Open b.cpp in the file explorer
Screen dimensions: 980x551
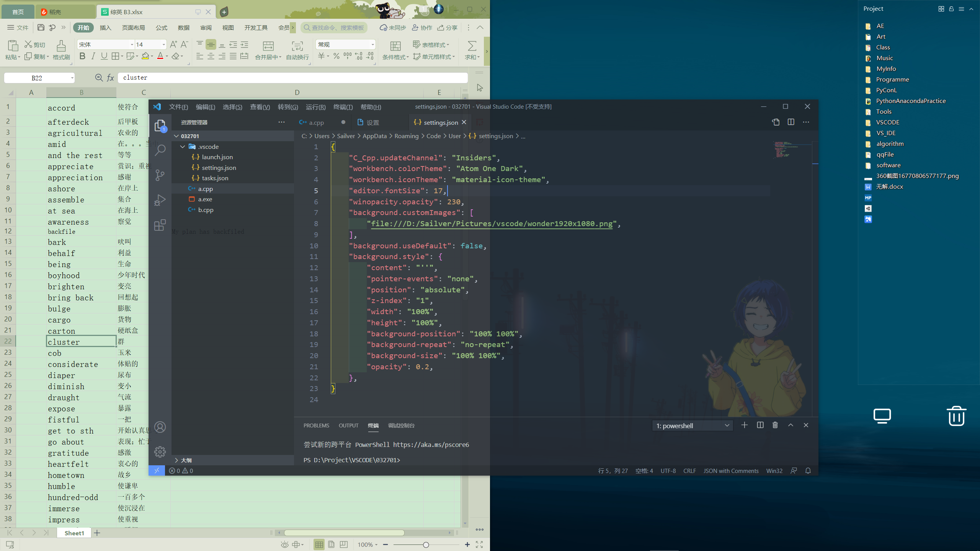tap(206, 210)
